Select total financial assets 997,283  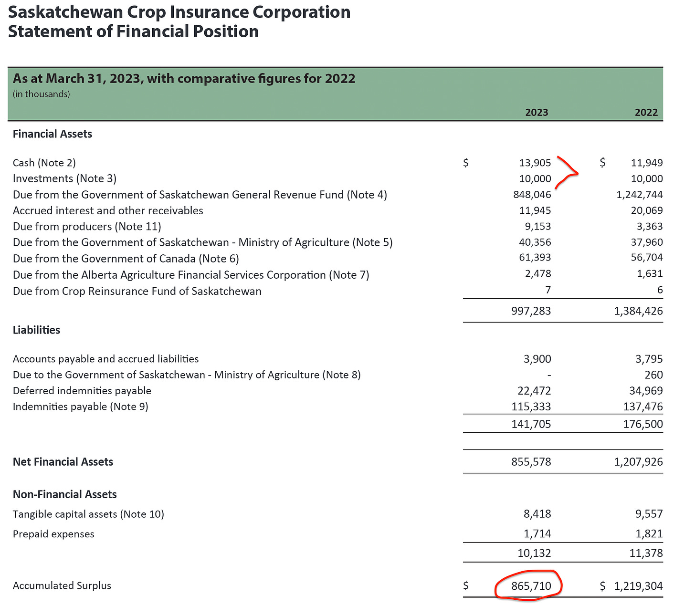tap(531, 311)
